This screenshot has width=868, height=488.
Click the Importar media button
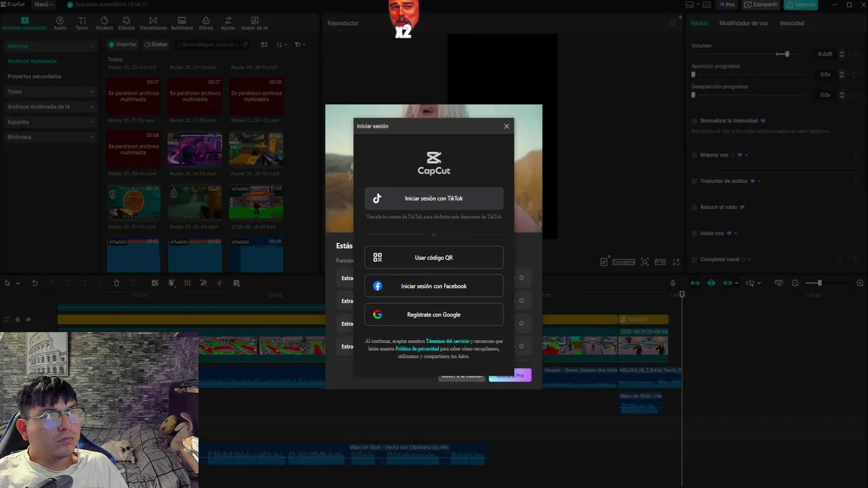(123, 45)
